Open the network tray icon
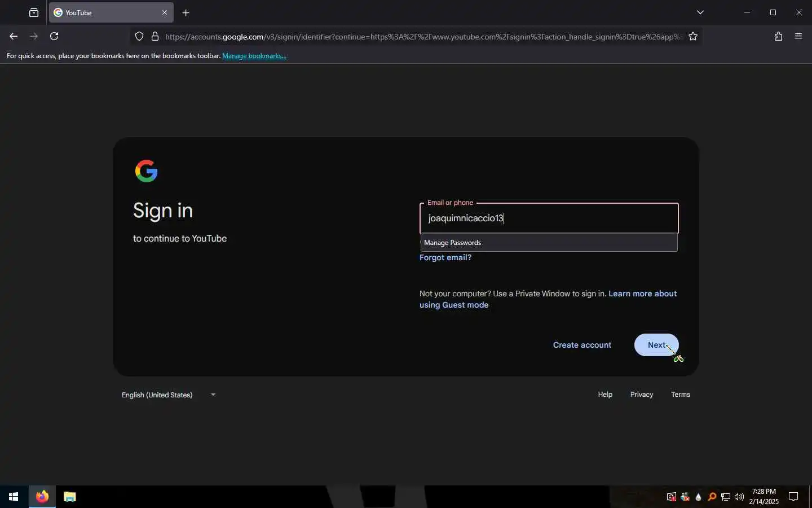Screen dimensions: 812x508 click(726, 497)
